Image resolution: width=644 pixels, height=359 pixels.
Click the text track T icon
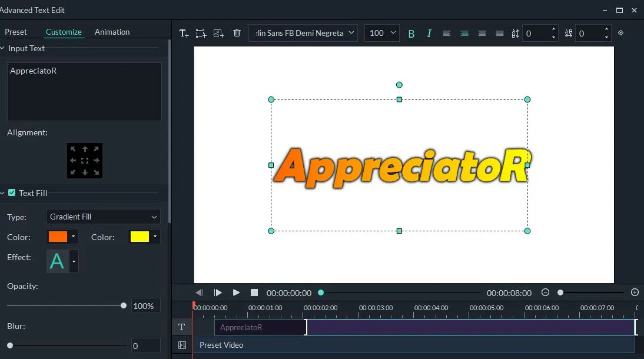[x=181, y=327]
